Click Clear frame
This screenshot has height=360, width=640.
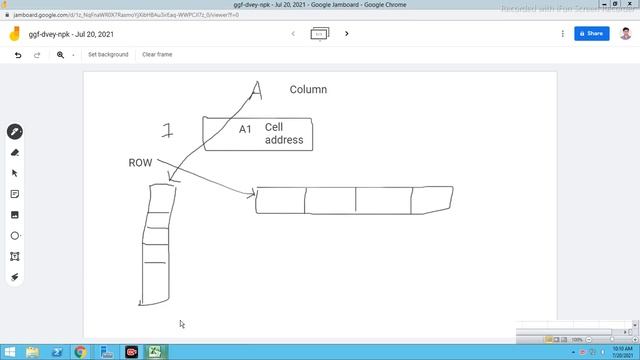(x=157, y=54)
